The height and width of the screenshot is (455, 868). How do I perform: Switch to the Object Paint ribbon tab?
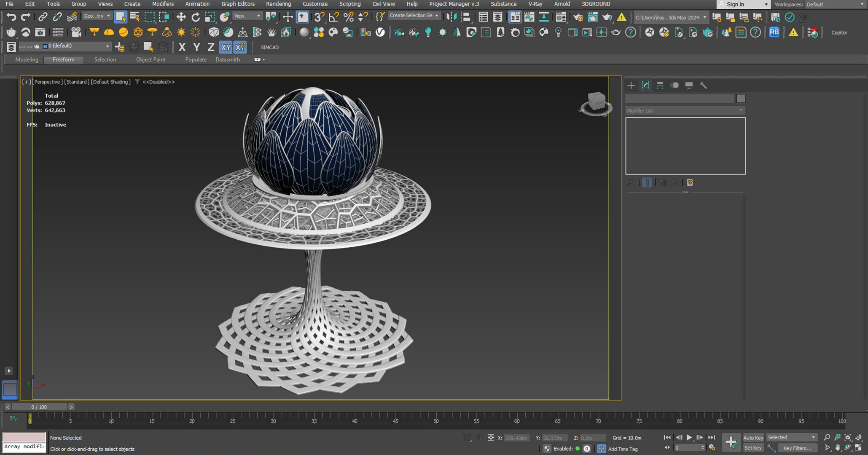click(x=150, y=59)
